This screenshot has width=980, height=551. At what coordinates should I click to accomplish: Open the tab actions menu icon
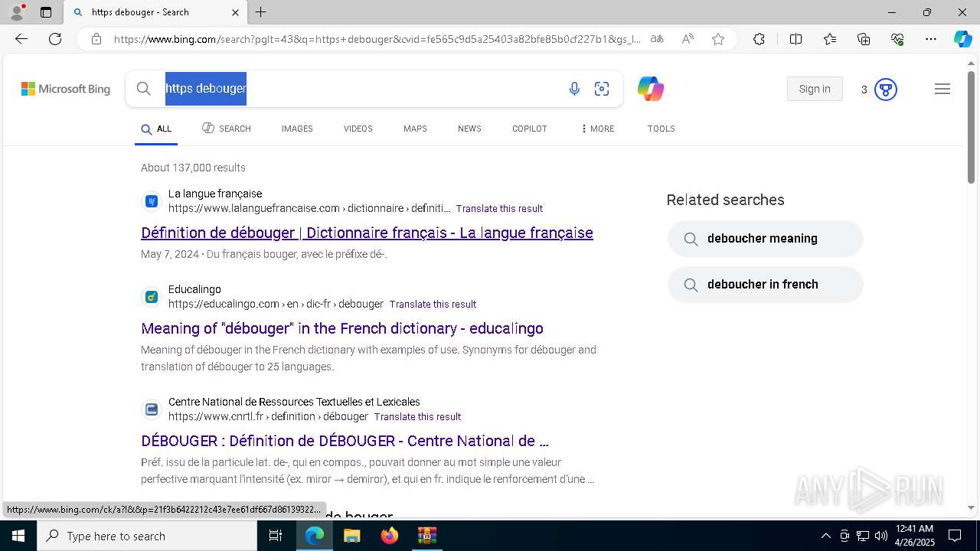(x=46, y=12)
